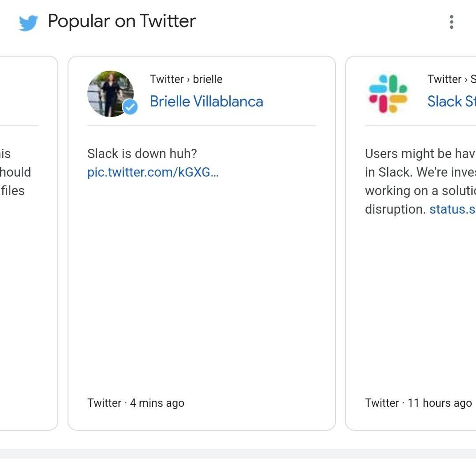Click the Slack Status account name link
Image resolution: width=476 pixels, height=469 pixels.
pyautogui.click(x=452, y=101)
